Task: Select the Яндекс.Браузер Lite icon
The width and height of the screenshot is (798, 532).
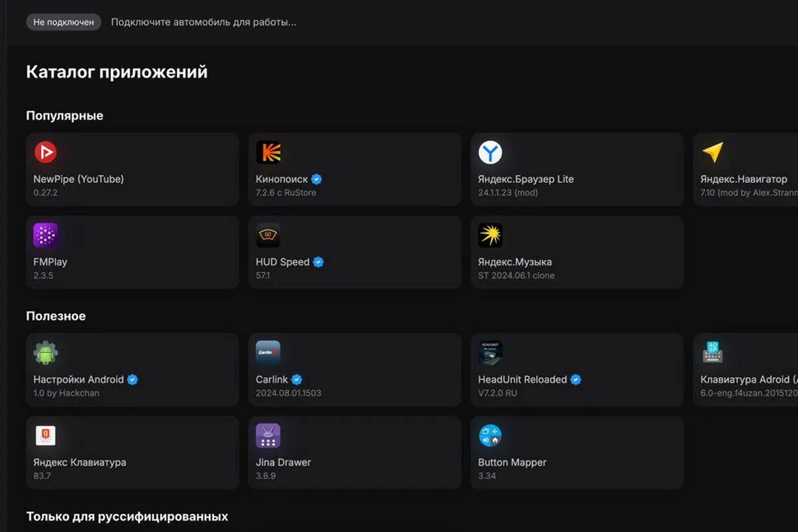Action: [x=490, y=152]
